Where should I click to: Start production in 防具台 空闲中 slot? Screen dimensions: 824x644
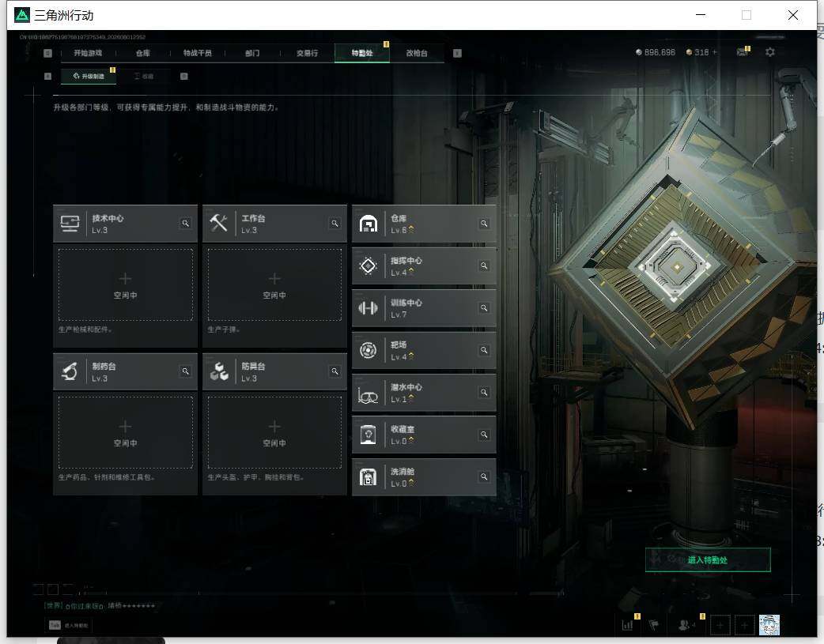coord(274,432)
